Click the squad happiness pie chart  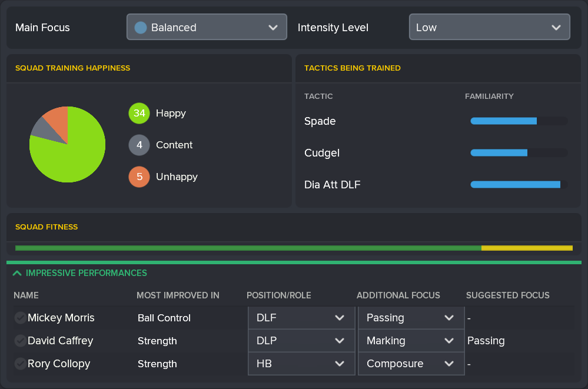click(67, 144)
